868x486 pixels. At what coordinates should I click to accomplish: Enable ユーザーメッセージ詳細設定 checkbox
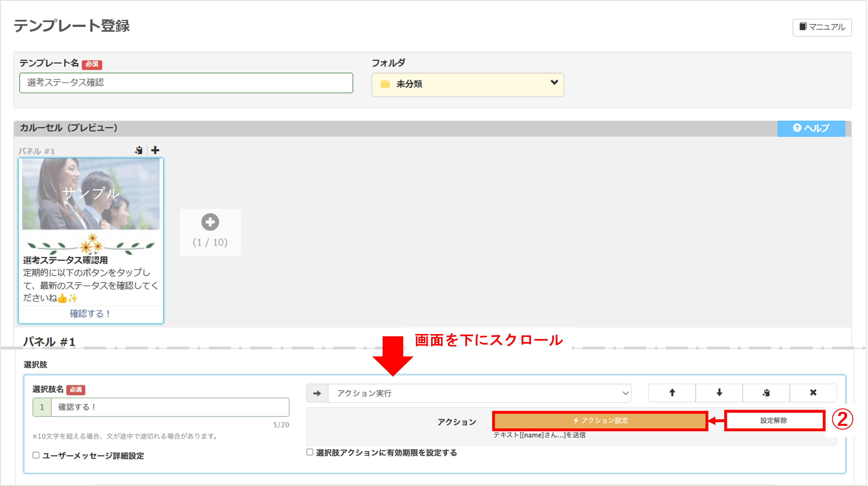[36, 455]
